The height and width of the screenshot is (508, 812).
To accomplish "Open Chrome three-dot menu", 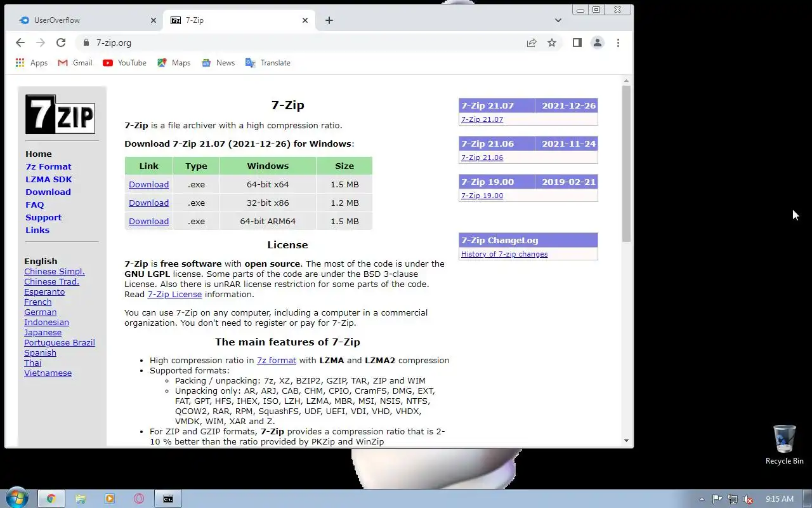I will tap(618, 43).
